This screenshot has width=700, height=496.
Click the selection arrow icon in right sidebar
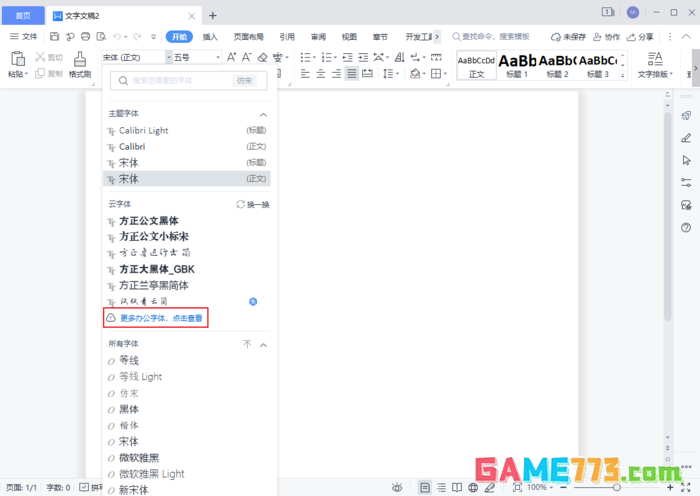click(x=686, y=160)
